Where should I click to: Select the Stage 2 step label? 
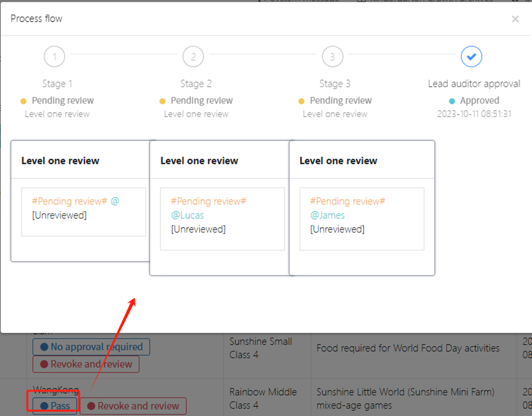click(x=196, y=84)
